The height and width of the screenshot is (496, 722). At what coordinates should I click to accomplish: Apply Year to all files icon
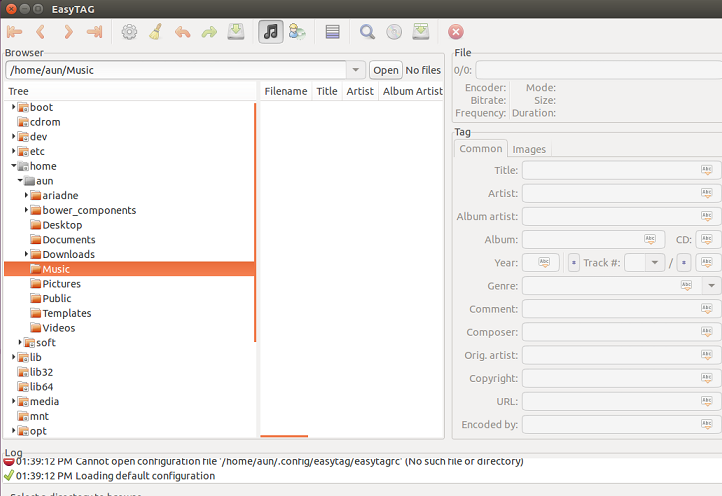click(x=544, y=263)
